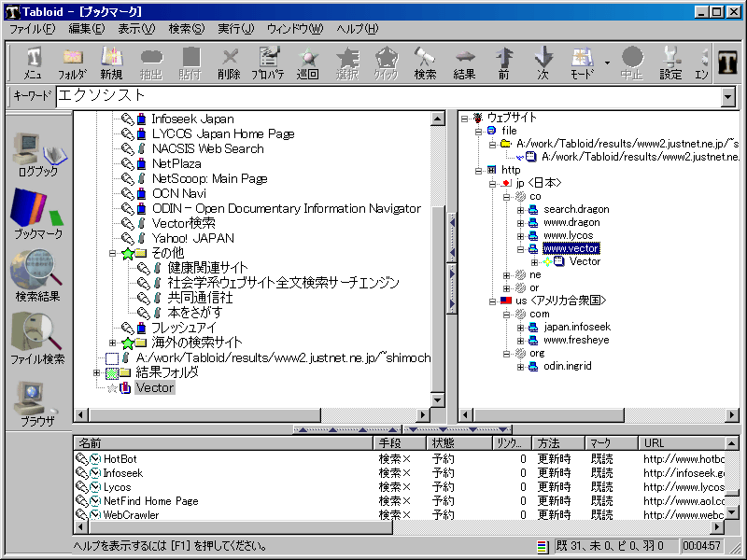Viewport: 747px width, 560px height.
Task: Click the 結果 toolbar icon
Action: coord(464,63)
